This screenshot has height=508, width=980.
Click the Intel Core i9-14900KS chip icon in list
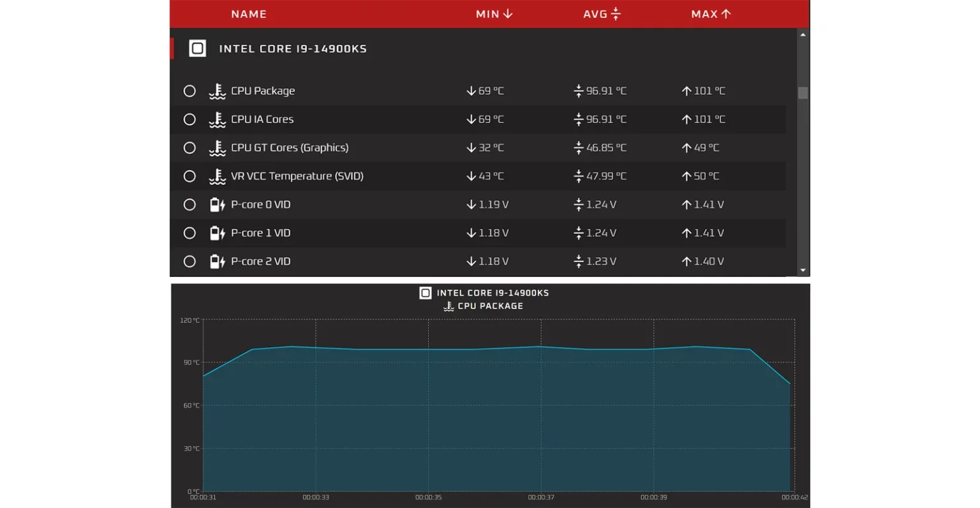198,49
